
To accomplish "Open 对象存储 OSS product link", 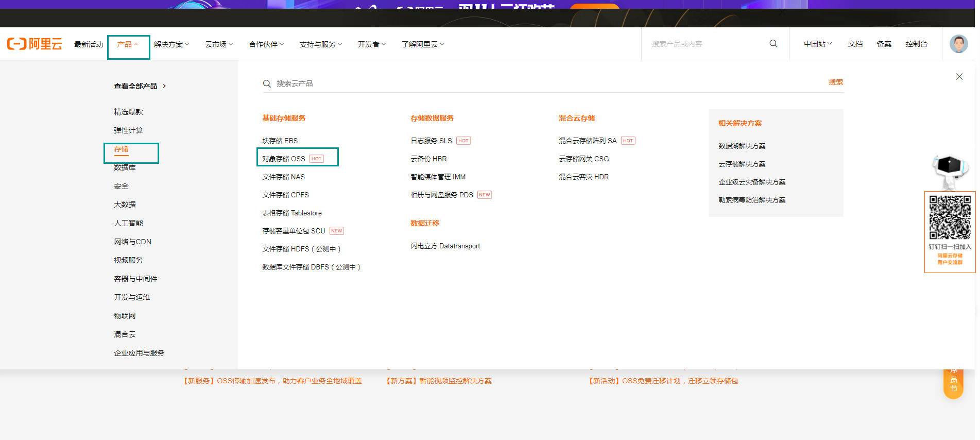I will pyautogui.click(x=284, y=159).
